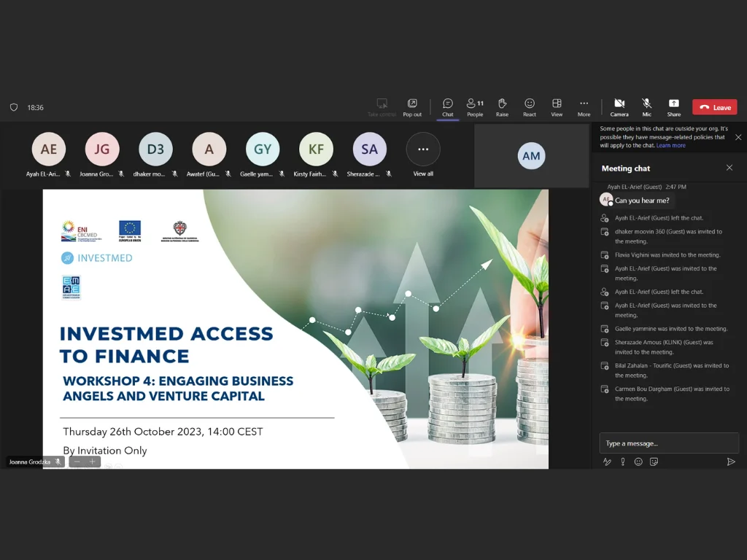The image size is (747, 560).
Task: Open the sticker picker in chat
Action: point(654,462)
